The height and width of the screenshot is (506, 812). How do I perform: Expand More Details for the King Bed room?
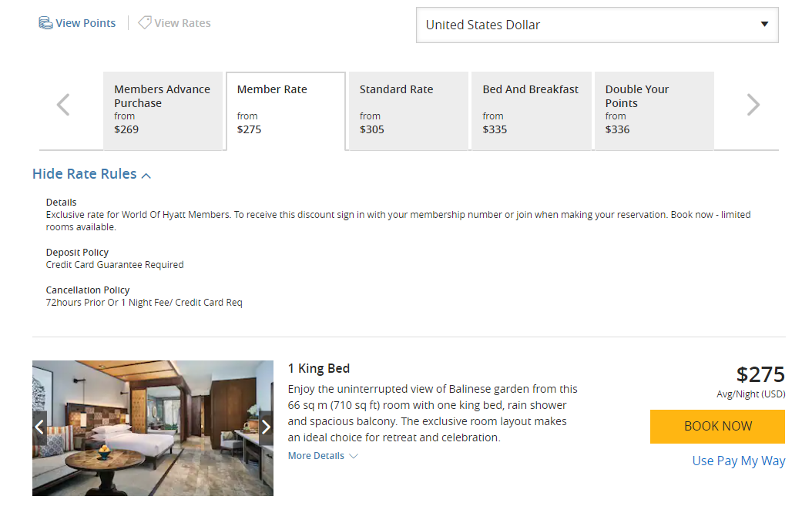[323, 455]
